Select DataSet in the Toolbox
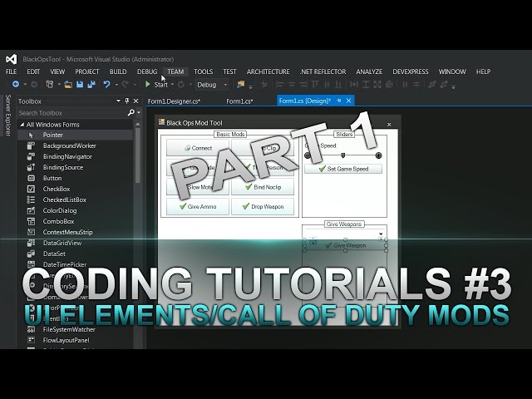 75,254
